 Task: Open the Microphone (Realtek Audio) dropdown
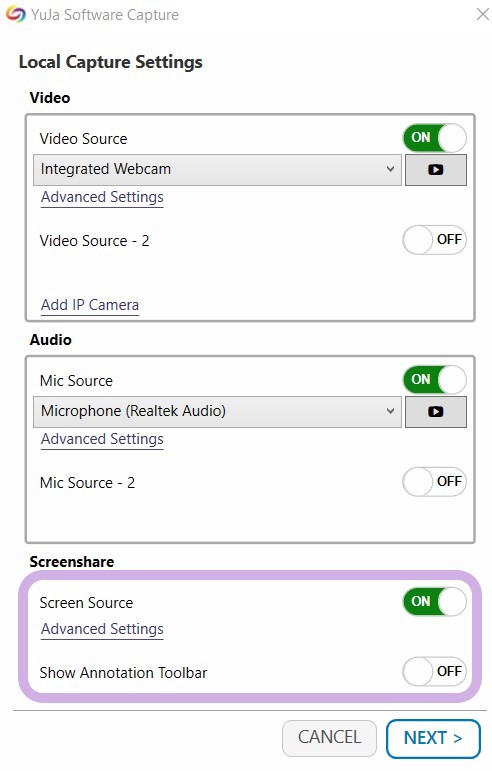(217, 412)
